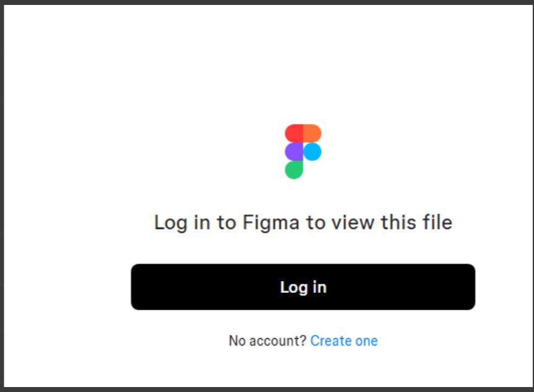
Task: Click the top pill shape of the logo
Action: (303, 132)
